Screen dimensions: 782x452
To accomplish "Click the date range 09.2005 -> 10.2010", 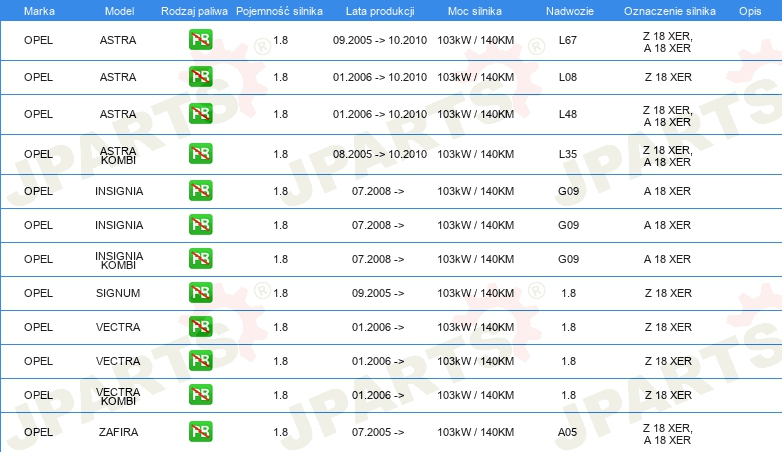I will point(380,40).
